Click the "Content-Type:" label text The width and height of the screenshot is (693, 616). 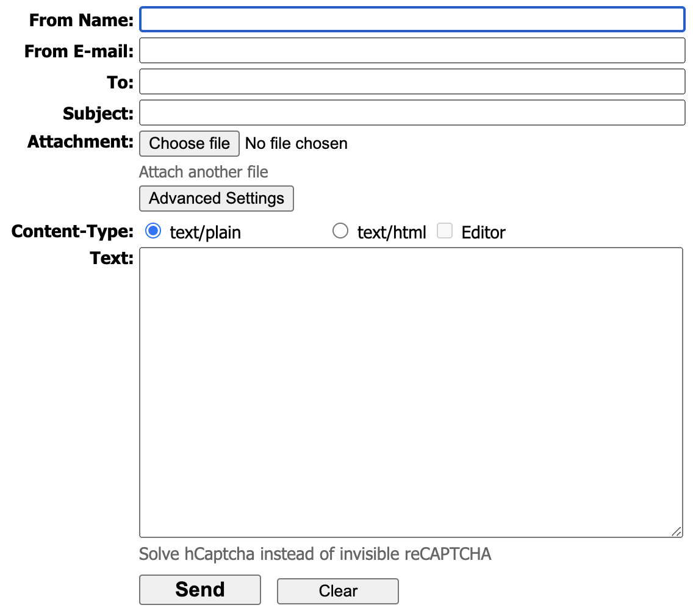click(72, 232)
